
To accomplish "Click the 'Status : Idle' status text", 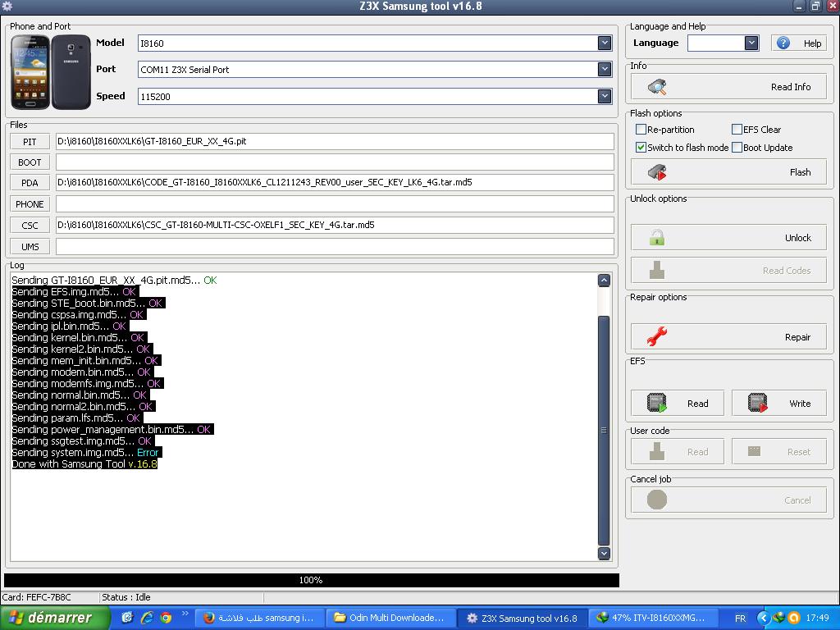I will (x=126, y=597).
